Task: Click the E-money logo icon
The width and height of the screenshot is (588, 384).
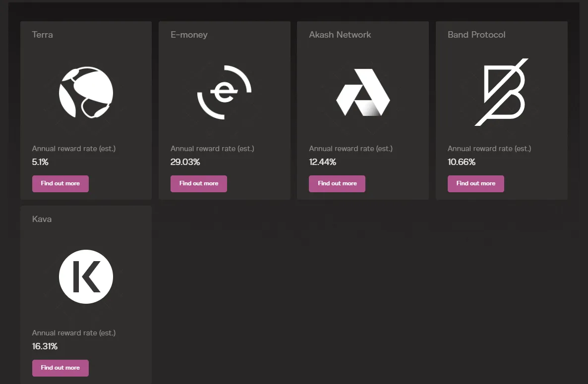Action: tap(224, 93)
